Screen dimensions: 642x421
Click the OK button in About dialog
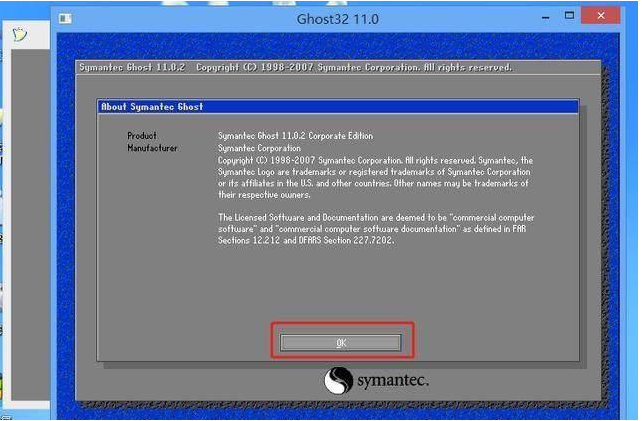click(x=340, y=343)
